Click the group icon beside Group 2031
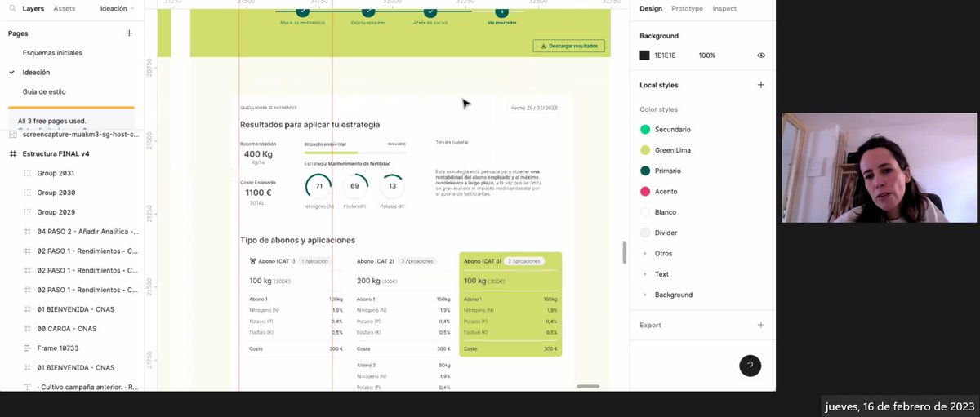Viewport: 980px width, 417px height. pyautogui.click(x=27, y=173)
